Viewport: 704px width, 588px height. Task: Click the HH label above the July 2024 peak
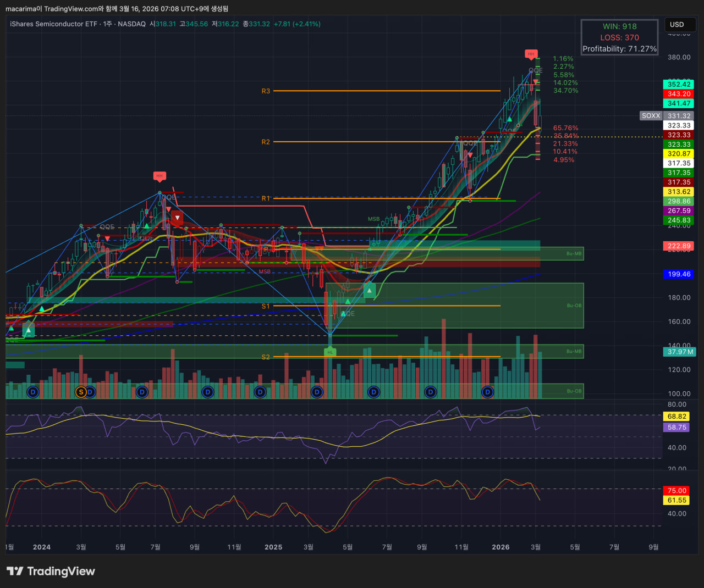159,176
